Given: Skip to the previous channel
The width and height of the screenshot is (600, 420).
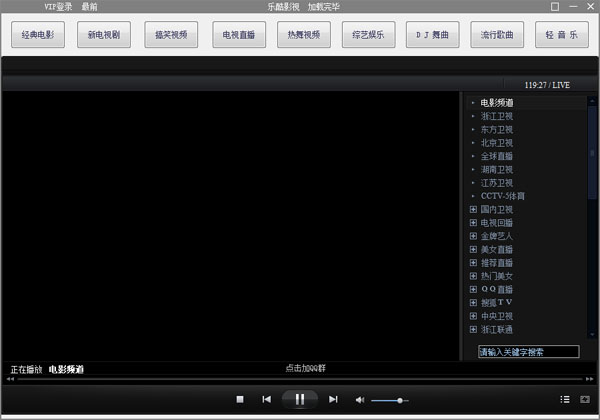Looking at the screenshot, I should 267,399.
